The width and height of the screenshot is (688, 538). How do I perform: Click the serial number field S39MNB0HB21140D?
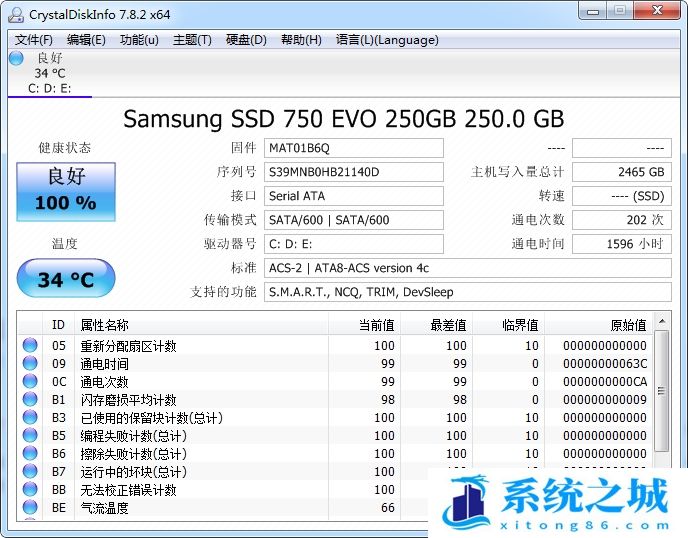(x=354, y=172)
